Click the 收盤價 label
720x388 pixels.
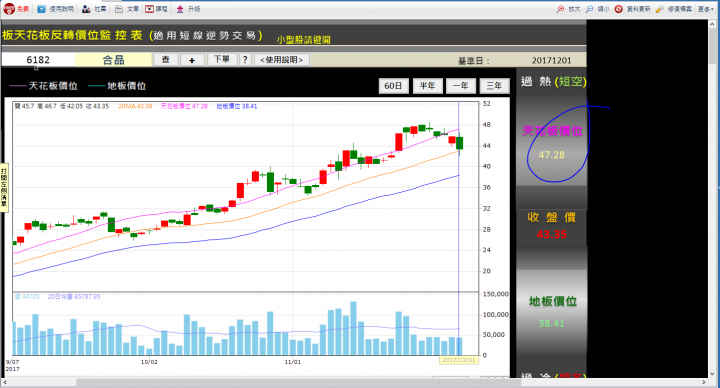click(x=551, y=217)
